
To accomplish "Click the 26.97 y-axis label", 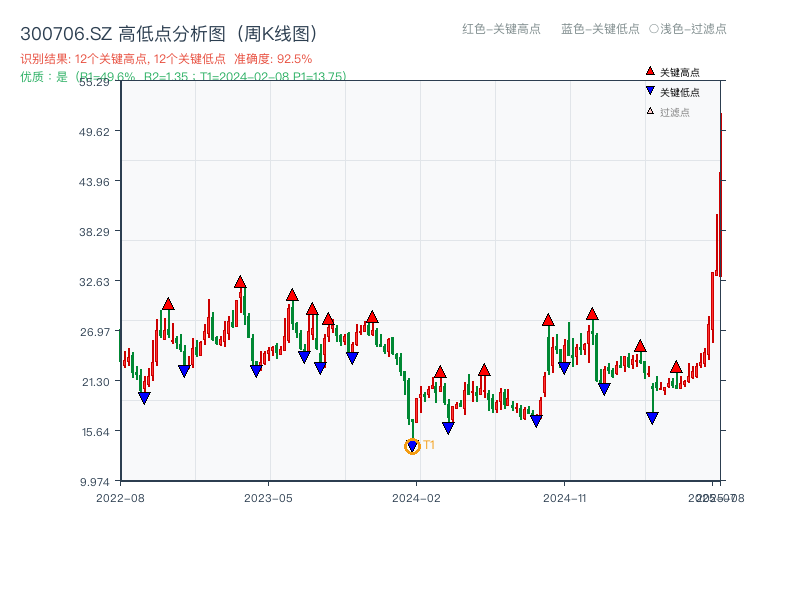I will click(x=94, y=332).
